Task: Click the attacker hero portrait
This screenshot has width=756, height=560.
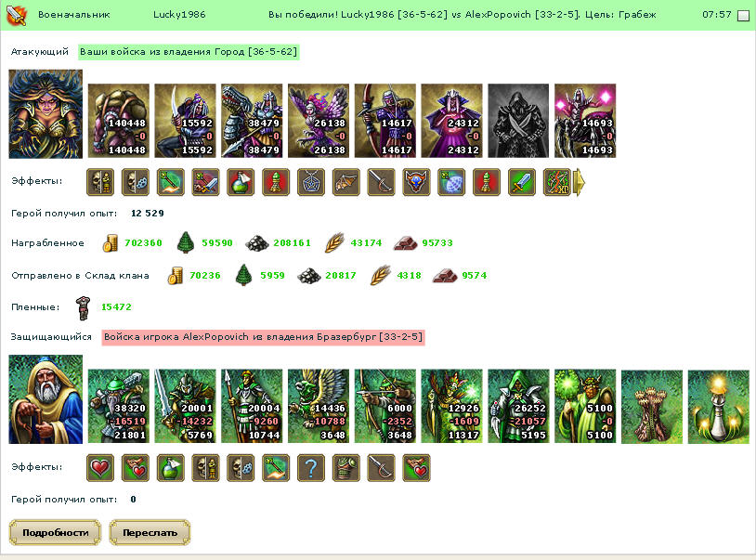Action: coord(46,114)
